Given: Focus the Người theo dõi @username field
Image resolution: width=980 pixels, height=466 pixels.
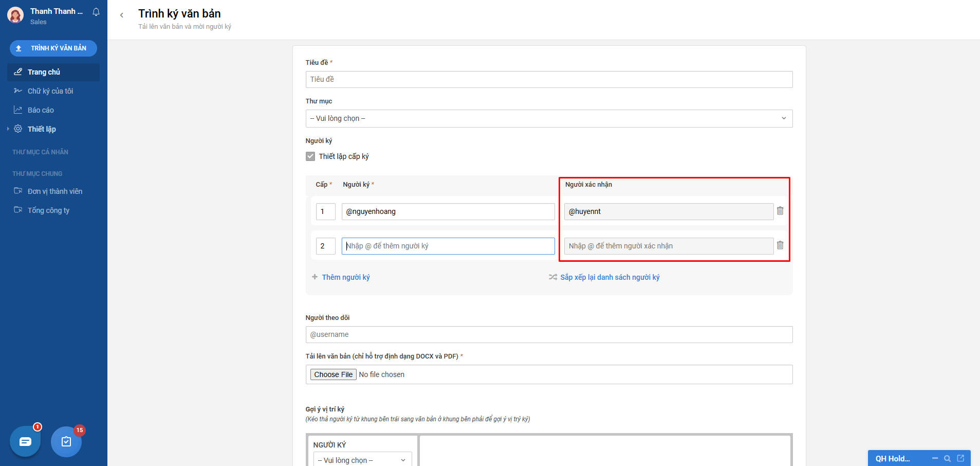Looking at the screenshot, I should (x=549, y=334).
